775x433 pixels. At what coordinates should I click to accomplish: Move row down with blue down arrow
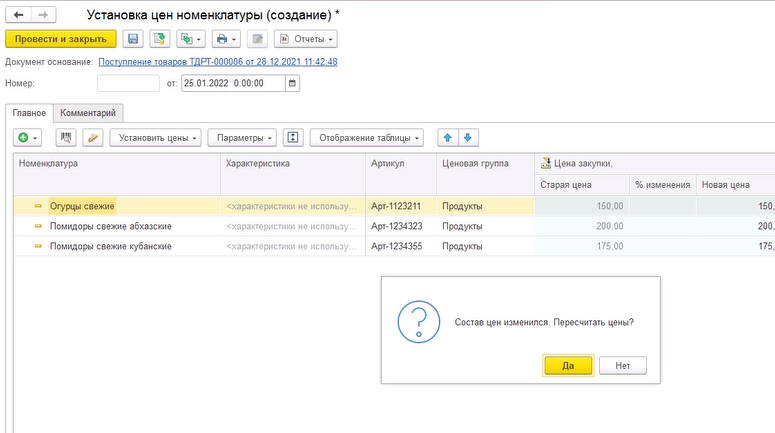click(467, 137)
